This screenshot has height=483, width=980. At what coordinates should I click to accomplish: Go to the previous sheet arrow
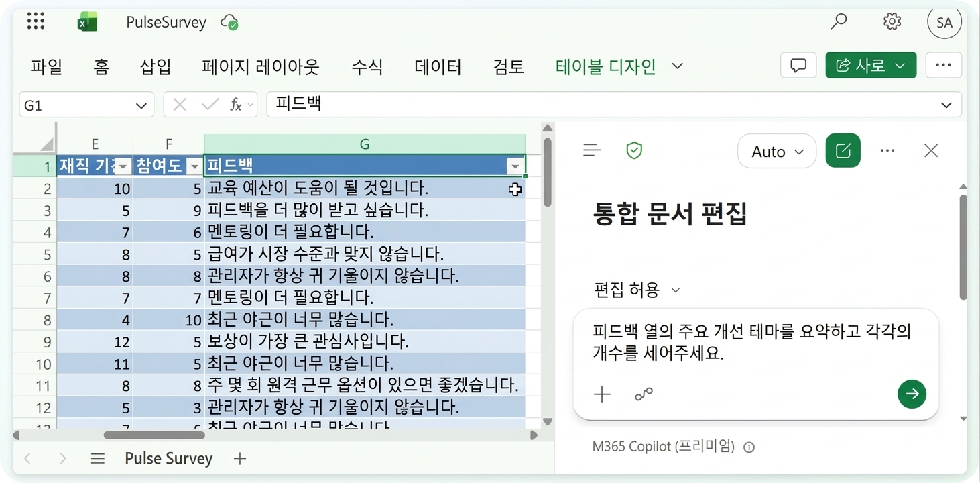click(x=27, y=459)
